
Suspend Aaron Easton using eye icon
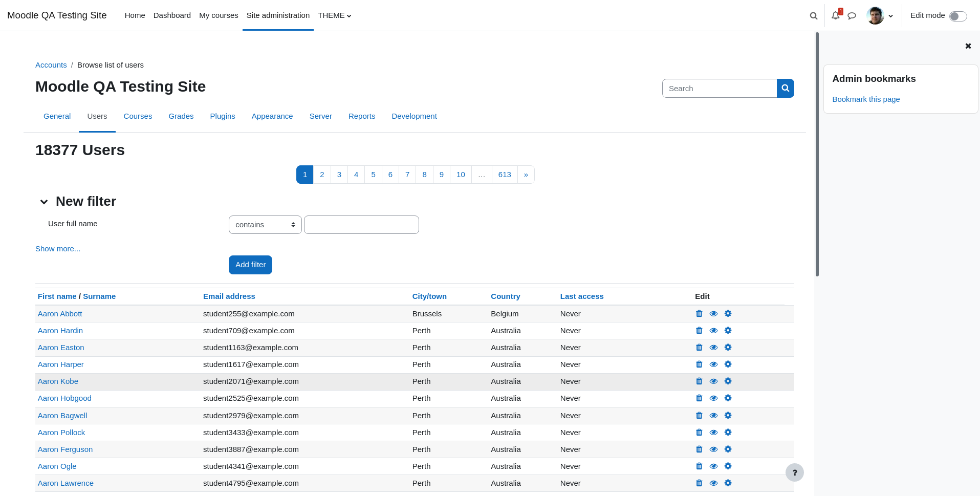(713, 348)
